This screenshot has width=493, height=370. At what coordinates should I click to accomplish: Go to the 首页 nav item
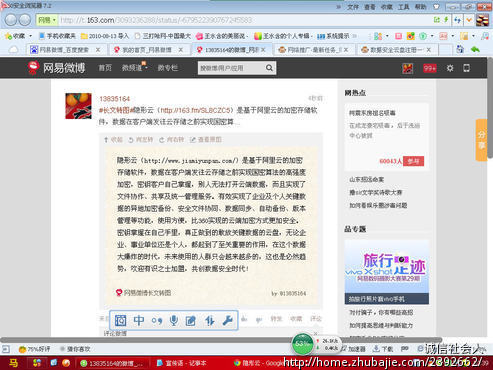click(x=105, y=68)
